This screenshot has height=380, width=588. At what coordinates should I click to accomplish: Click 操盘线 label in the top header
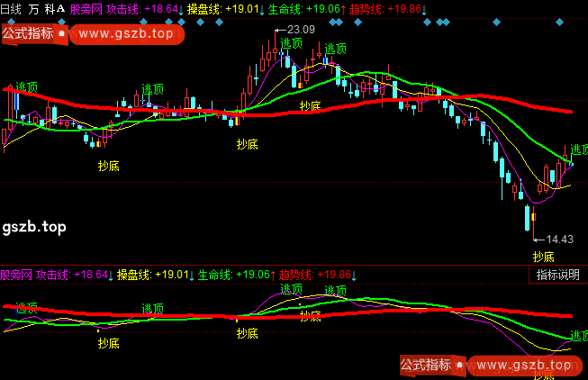[x=204, y=9]
